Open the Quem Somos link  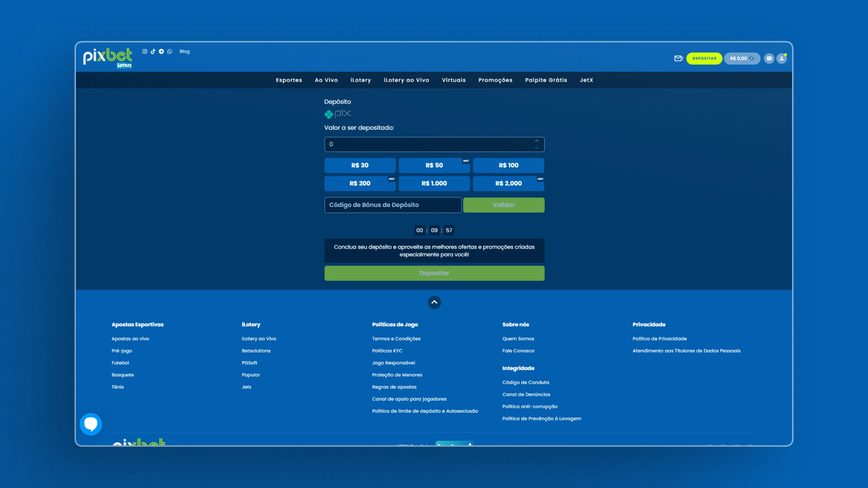pyautogui.click(x=518, y=339)
